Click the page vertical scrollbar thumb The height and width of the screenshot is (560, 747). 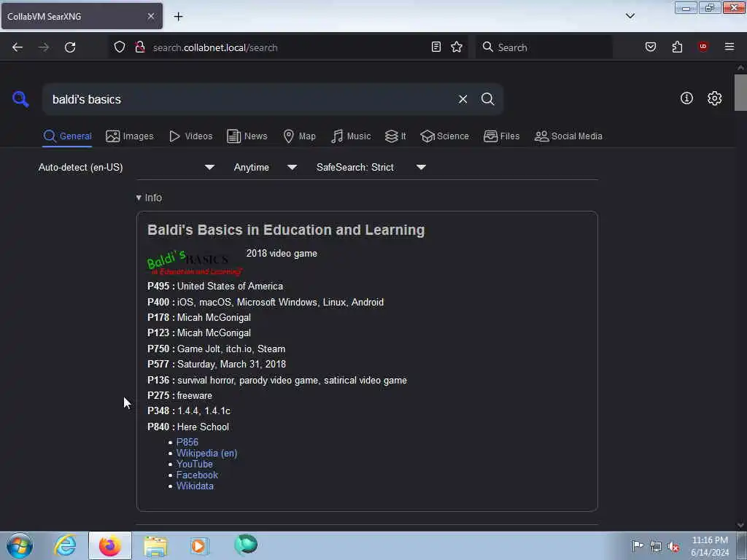point(740,93)
